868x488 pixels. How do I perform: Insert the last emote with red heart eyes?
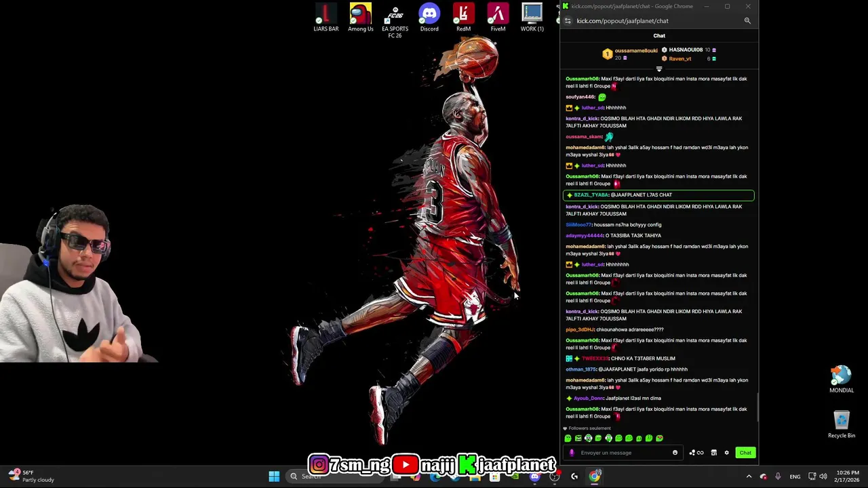(x=659, y=439)
